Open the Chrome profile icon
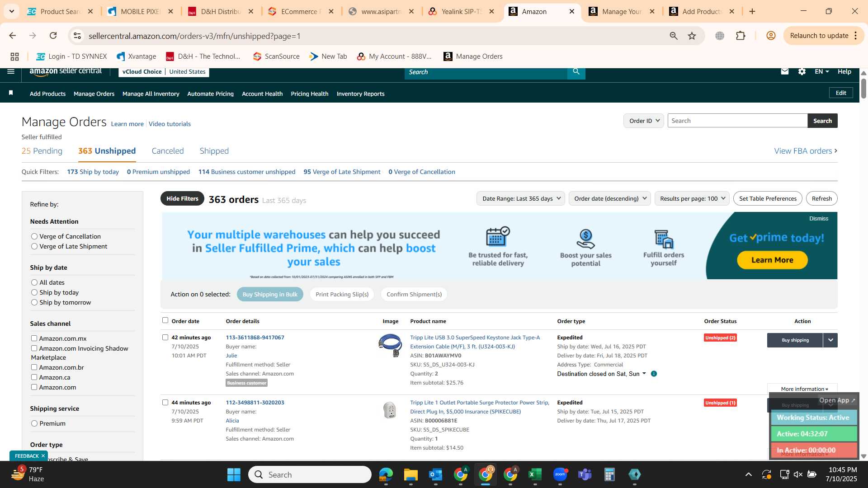The width and height of the screenshot is (868, 488). click(771, 36)
